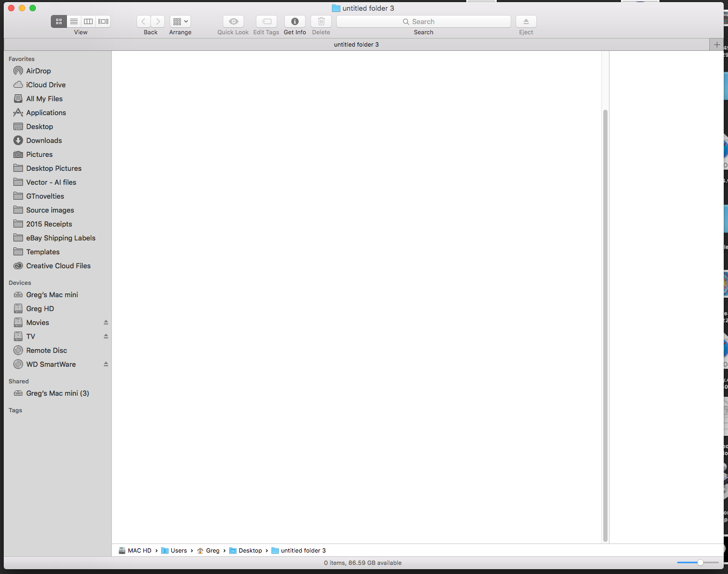This screenshot has height=574, width=728.
Task: Click the green zoom window button
Action: click(33, 8)
